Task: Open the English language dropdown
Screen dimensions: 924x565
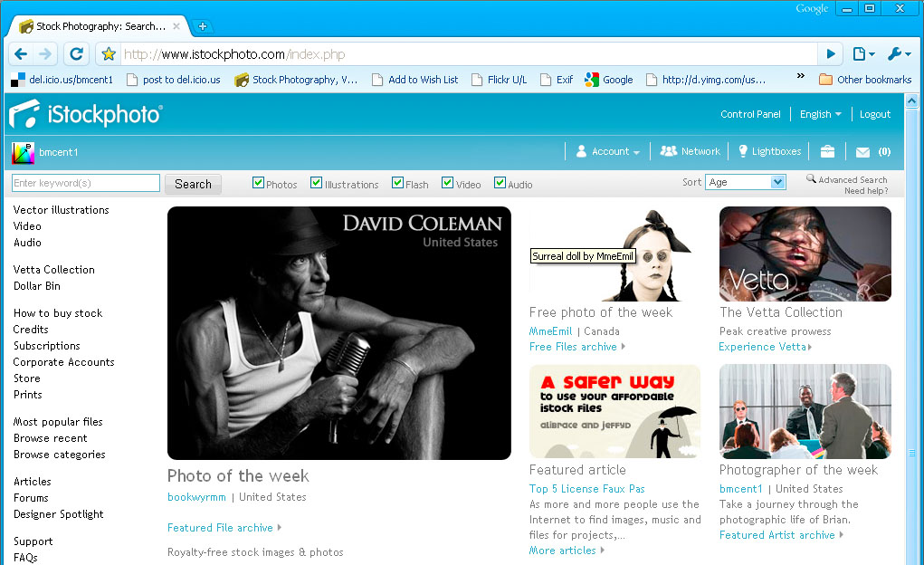Action: pyautogui.click(x=820, y=114)
